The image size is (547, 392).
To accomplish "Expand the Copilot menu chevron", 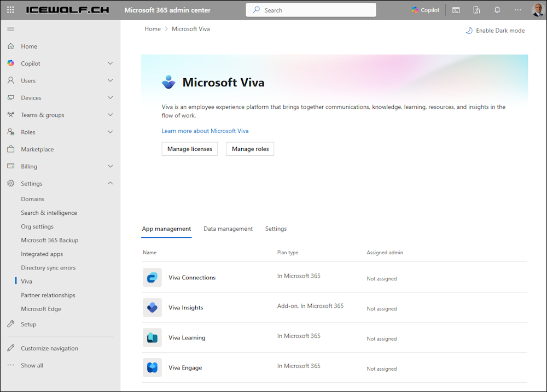I will 110,63.
